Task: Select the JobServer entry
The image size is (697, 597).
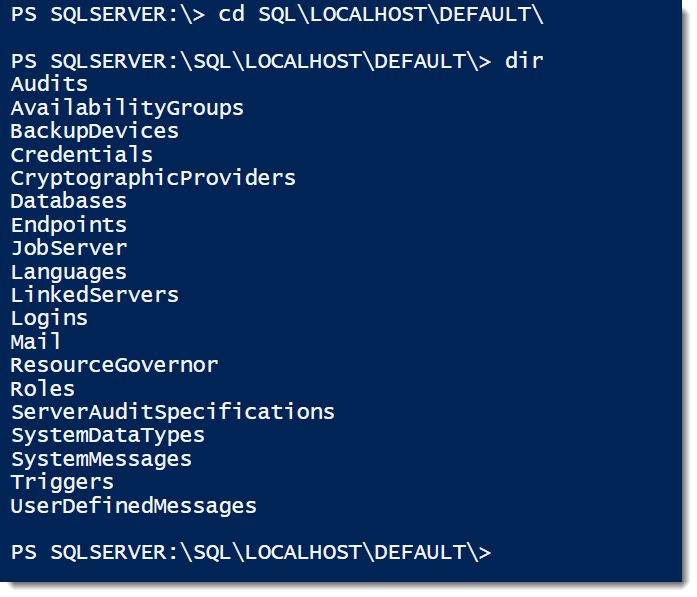Action: pos(69,248)
